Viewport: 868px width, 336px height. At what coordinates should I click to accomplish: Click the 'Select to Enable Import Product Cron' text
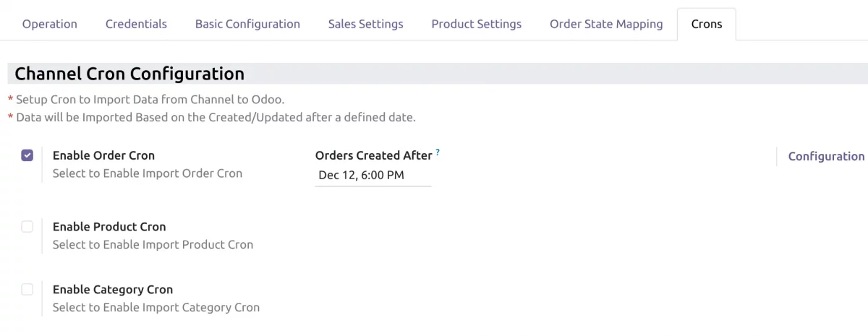[153, 245]
